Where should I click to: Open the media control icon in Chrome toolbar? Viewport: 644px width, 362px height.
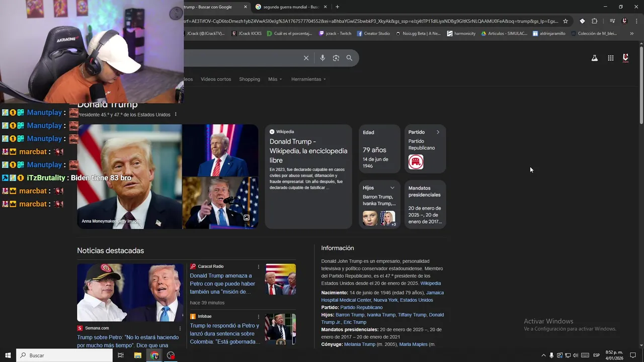click(x=612, y=21)
